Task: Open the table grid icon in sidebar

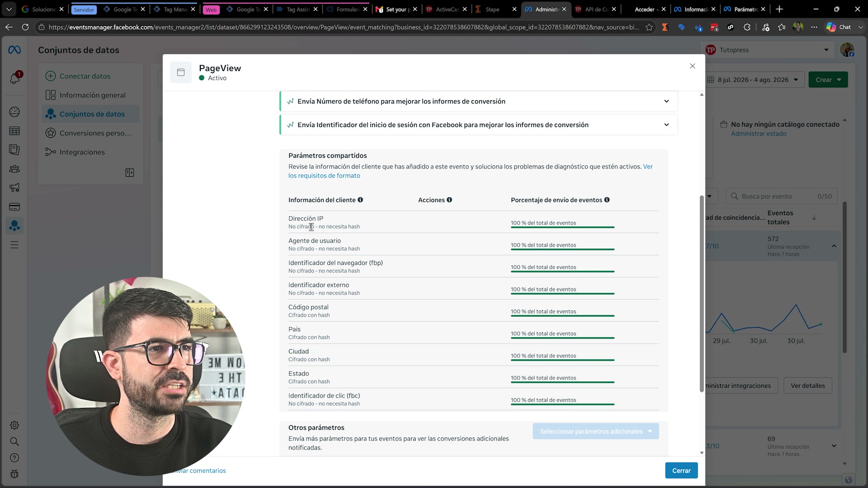Action: point(14,131)
